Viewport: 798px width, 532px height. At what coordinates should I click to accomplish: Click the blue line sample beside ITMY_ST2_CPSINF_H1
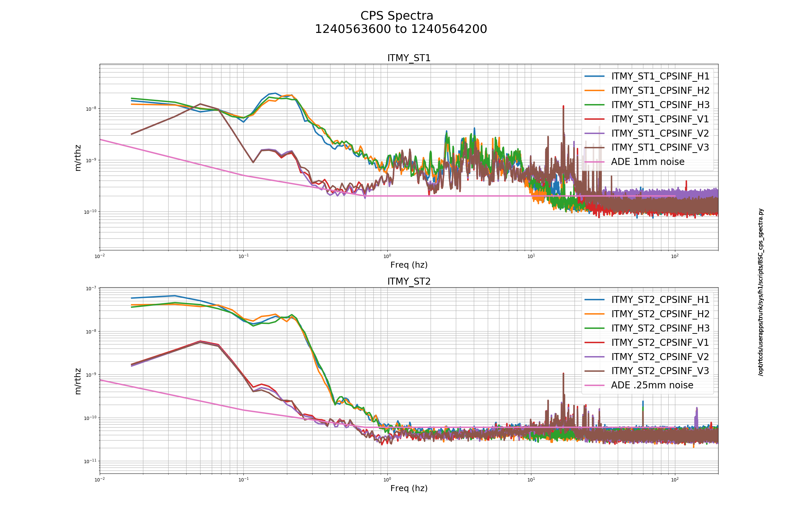[x=595, y=300]
